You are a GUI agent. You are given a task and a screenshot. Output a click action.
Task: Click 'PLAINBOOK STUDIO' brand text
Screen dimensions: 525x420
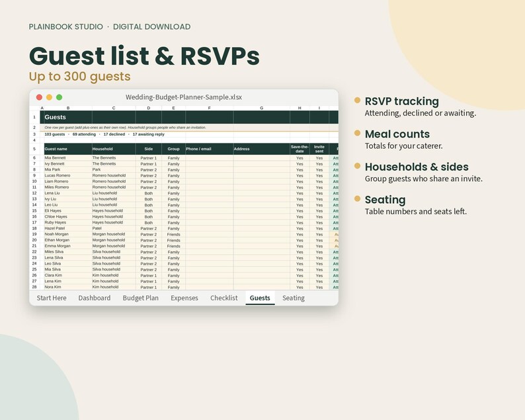tap(66, 27)
